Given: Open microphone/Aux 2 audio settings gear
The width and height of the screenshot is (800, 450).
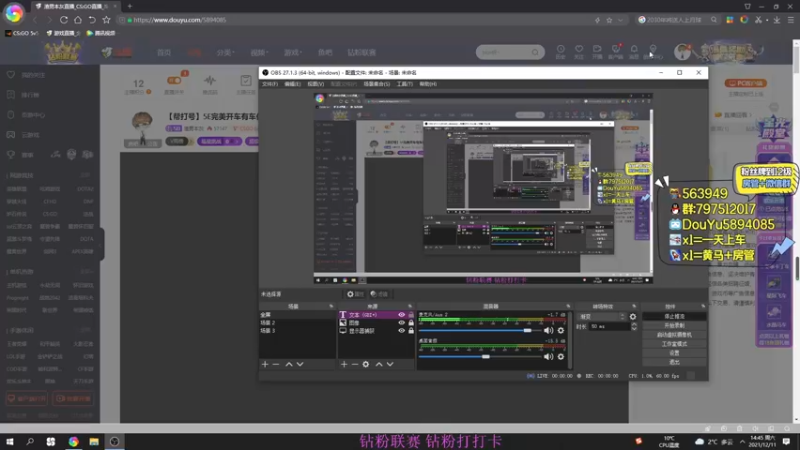Looking at the screenshot, I should point(561,331).
